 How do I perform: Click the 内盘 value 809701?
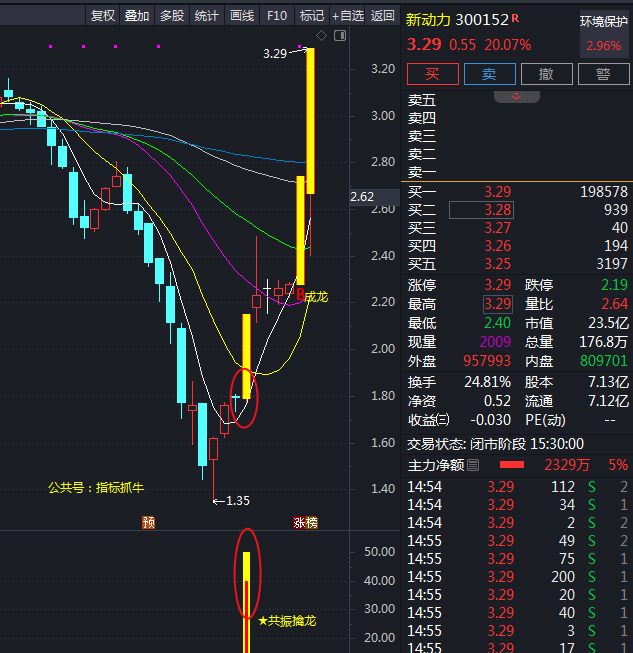pyautogui.click(x=604, y=361)
